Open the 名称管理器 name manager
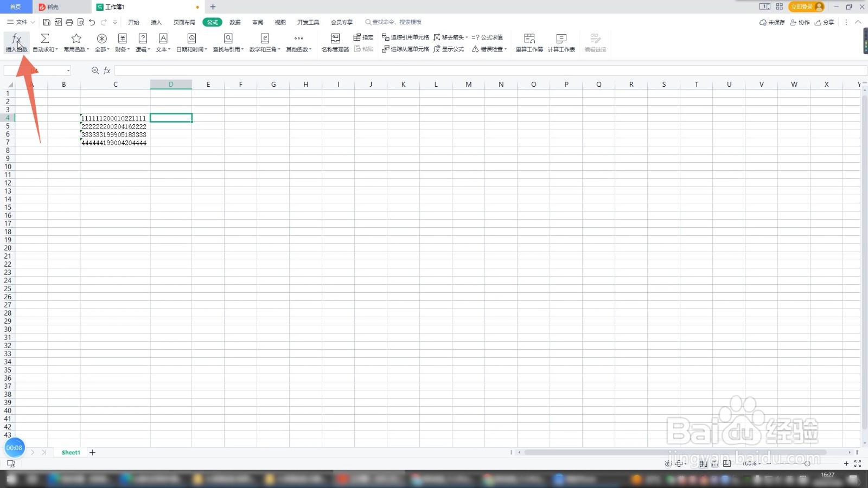This screenshot has height=488, width=868. click(x=335, y=42)
